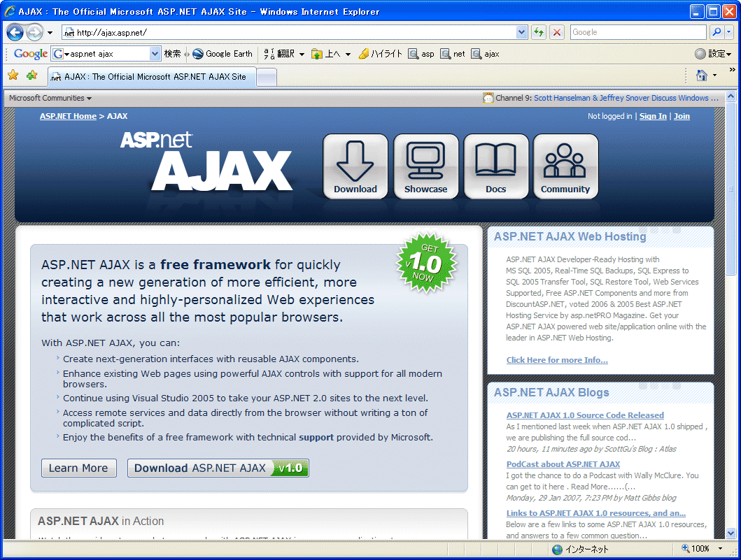This screenshot has width=741, height=560.
Task: Open the zoom level dropdown arrow
Action: click(x=720, y=549)
